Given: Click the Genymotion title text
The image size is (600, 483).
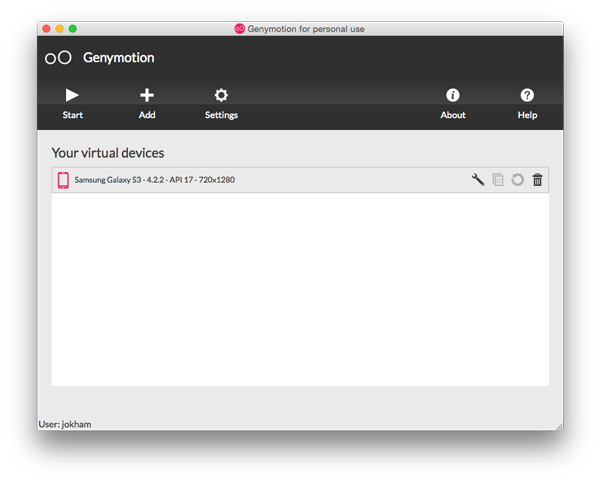Looking at the screenshot, I should pyautogui.click(x=119, y=58).
